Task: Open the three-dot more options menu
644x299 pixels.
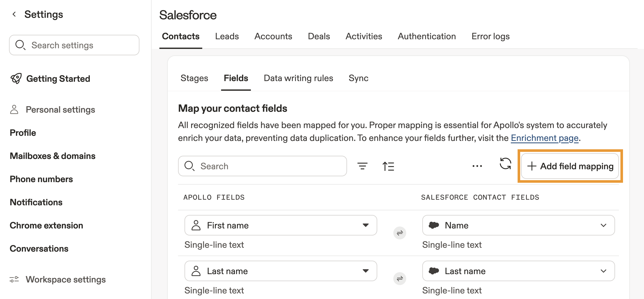Action: [x=477, y=166]
